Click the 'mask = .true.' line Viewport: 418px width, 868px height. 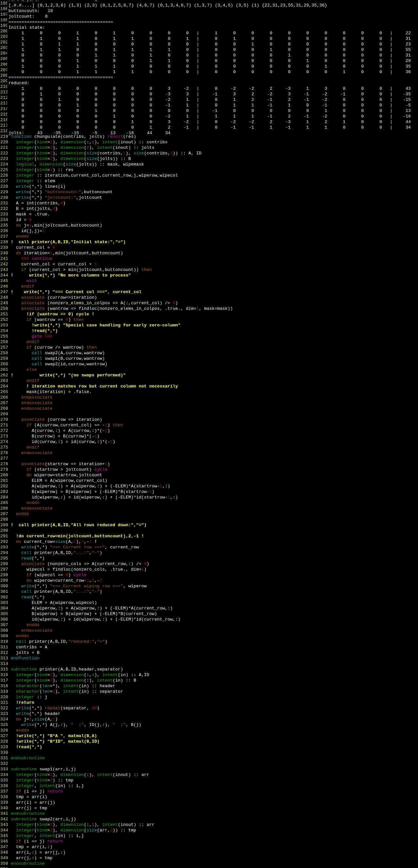[33, 214]
